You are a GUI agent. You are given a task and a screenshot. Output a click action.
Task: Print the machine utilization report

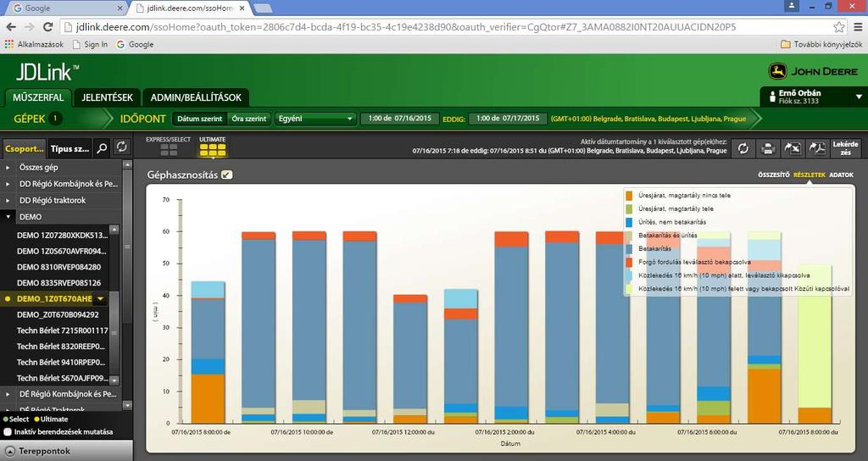coord(768,148)
